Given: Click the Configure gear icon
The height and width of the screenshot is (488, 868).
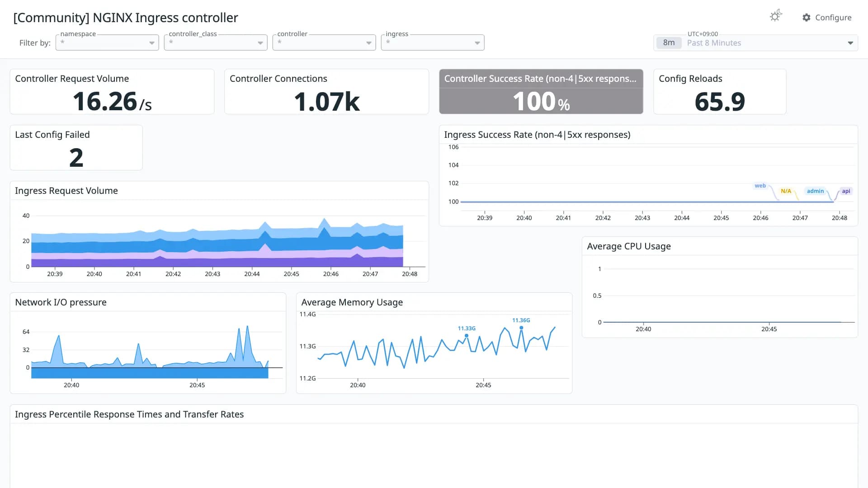Looking at the screenshot, I should click(806, 18).
